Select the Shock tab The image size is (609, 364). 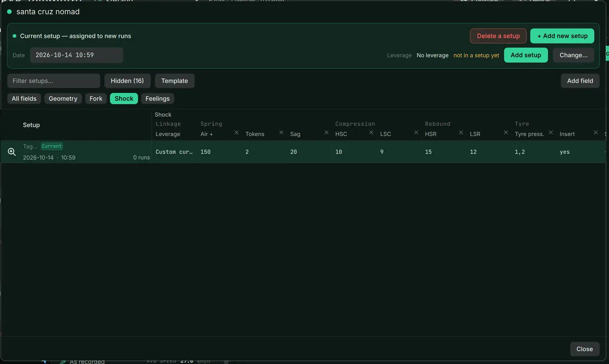124,99
